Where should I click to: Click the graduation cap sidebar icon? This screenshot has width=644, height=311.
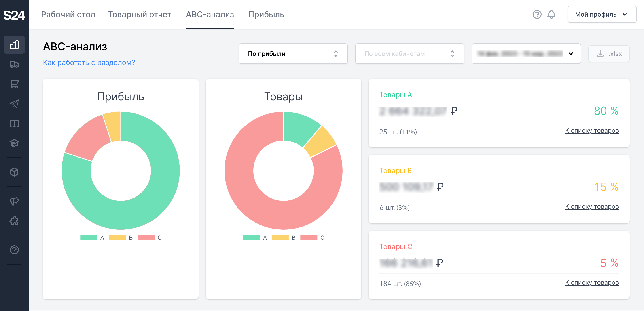tap(14, 143)
